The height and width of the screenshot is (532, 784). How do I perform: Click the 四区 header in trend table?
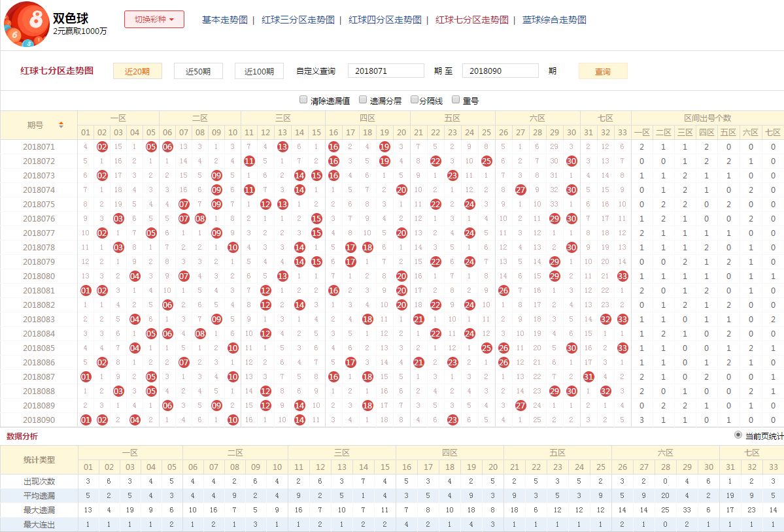click(367, 118)
